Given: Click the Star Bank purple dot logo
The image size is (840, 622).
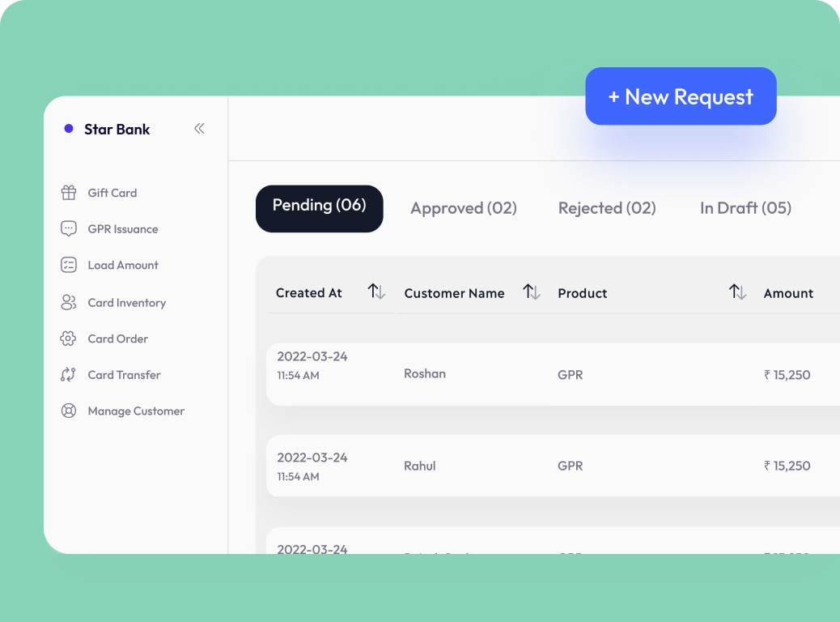Looking at the screenshot, I should tap(69, 129).
